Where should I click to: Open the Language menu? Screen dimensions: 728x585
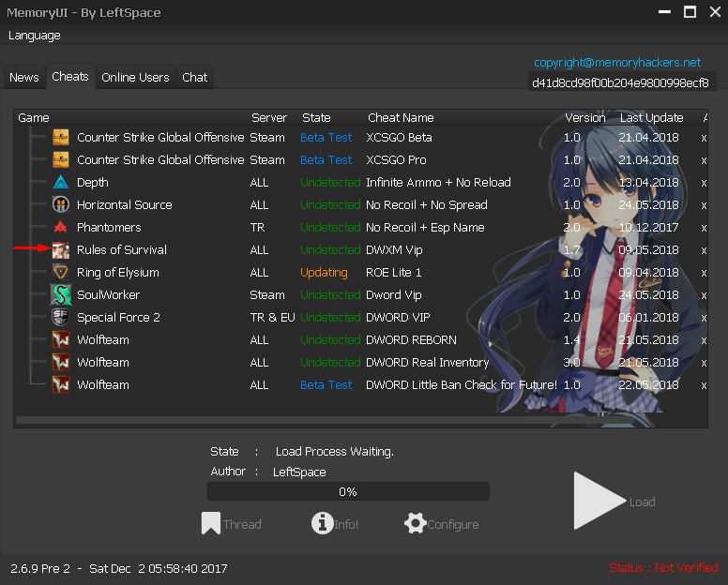[35, 36]
